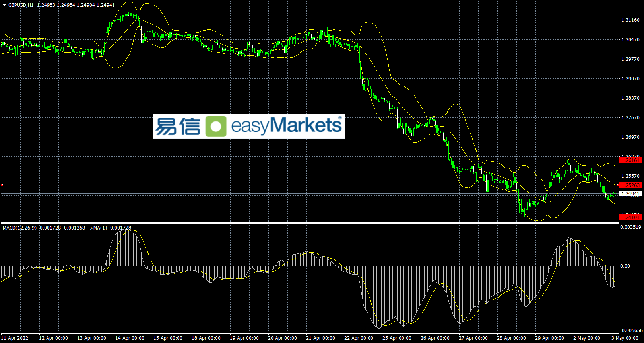Select the 19 Apr 00:00 time label
The height and width of the screenshot is (343, 644).
[x=244, y=338]
